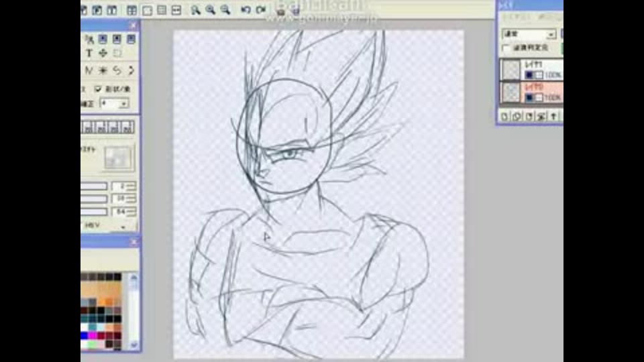
Task: Click the fourth icon on layer panel bottom bar
Action: (541, 117)
